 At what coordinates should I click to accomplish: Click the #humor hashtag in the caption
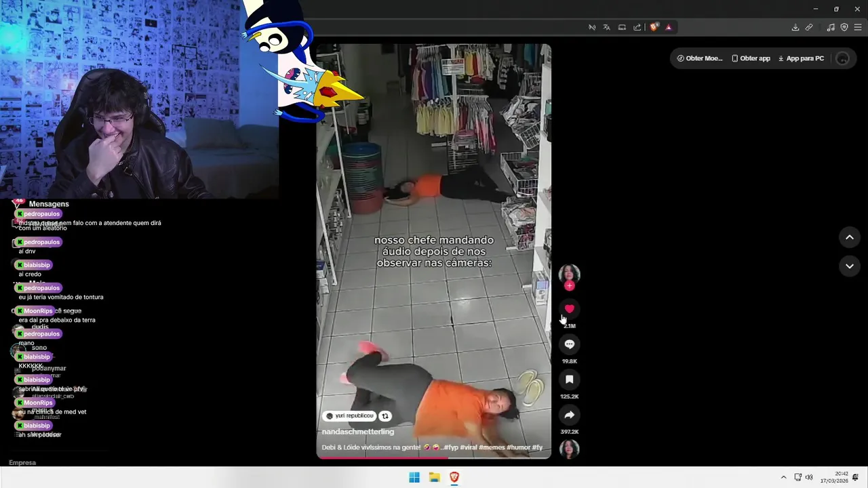[519, 447]
